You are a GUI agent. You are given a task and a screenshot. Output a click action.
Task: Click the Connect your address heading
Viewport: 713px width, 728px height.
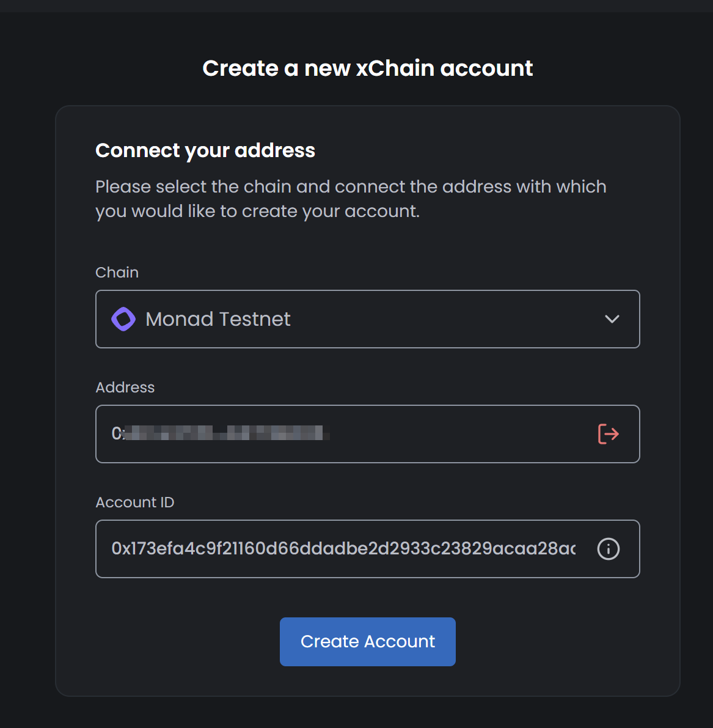(x=205, y=150)
